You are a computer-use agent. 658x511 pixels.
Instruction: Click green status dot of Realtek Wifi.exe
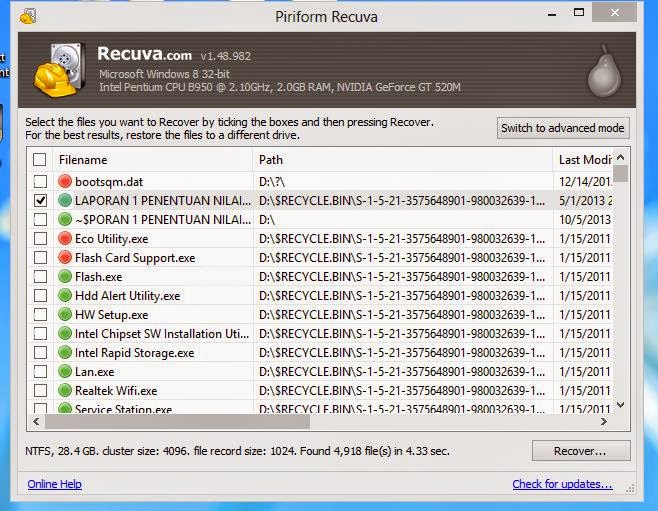click(65, 390)
